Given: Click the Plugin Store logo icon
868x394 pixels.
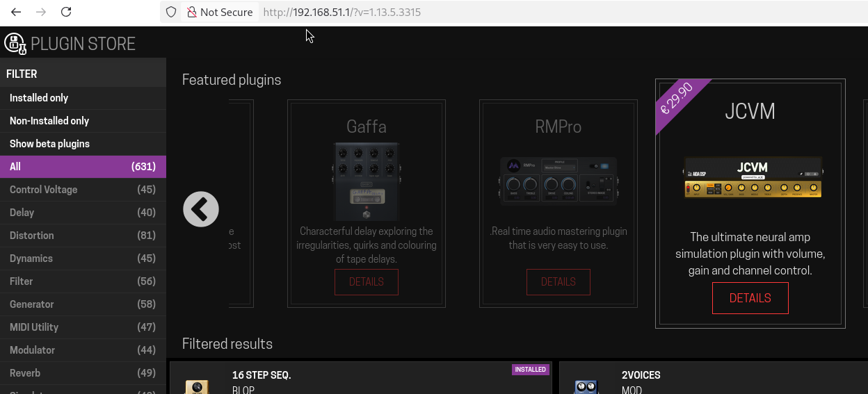Looking at the screenshot, I should coord(15,43).
